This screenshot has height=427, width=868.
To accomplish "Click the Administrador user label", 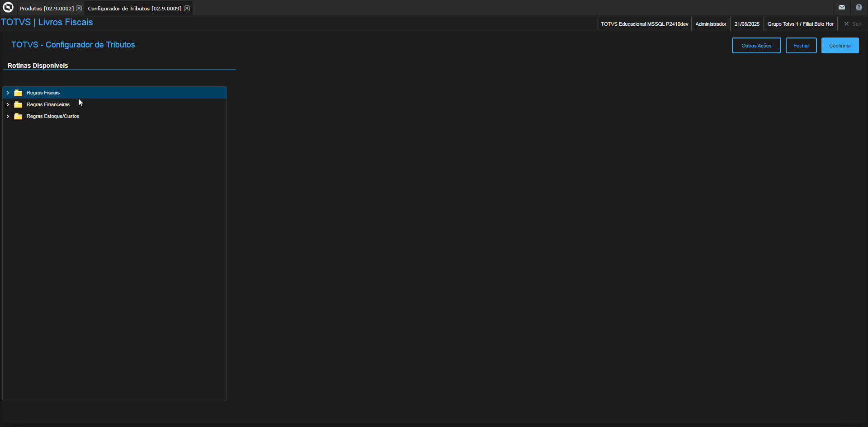I will [711, 24].
